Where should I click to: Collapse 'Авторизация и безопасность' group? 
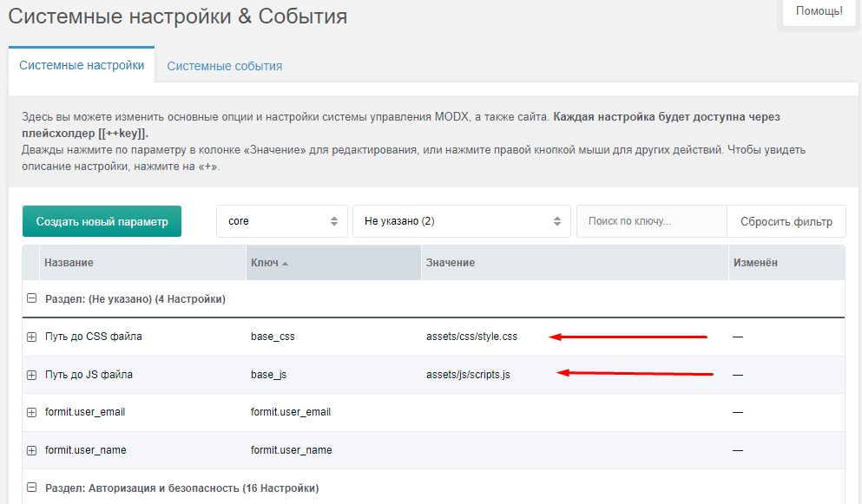click(31, 488)
